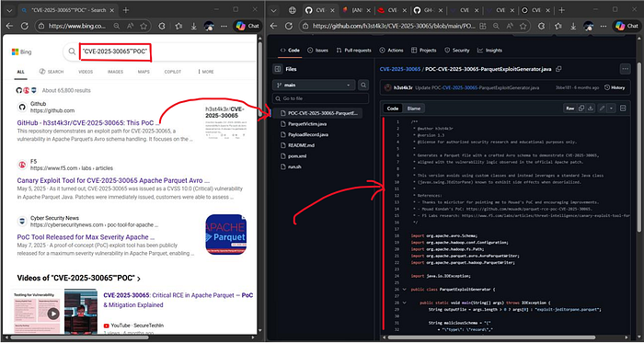Image resolution: width=644 pixels, height=343 pixels.
Task: Select the Bing IMAGES tab
Action: (115, 72)
